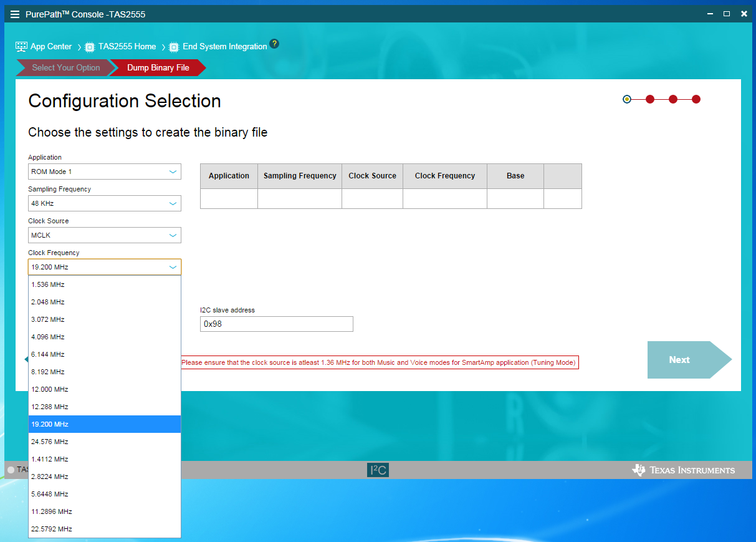Open the Application dropdown ROM Mode 1
The height and width of the screenshot is (542, 756).
click(105, 172)
